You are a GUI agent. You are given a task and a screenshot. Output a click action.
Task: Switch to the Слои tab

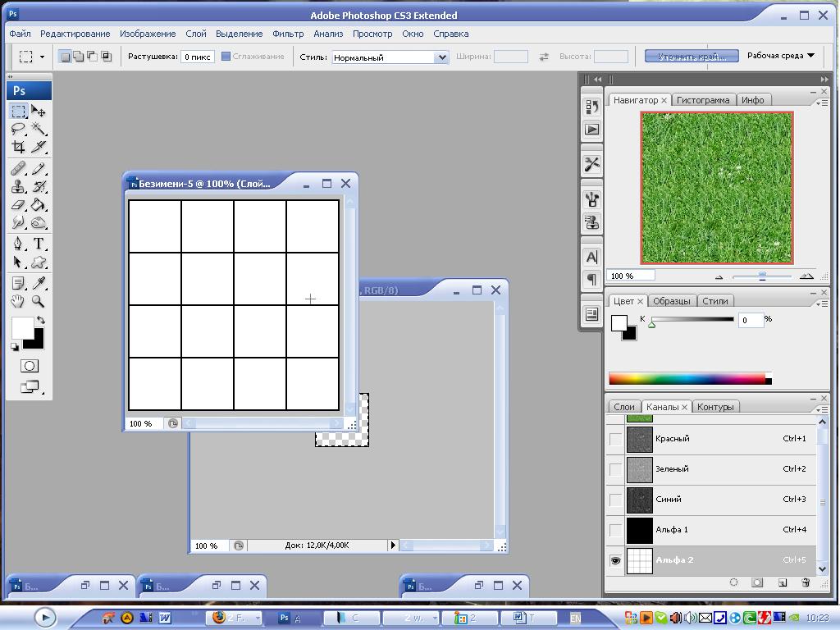623,407
